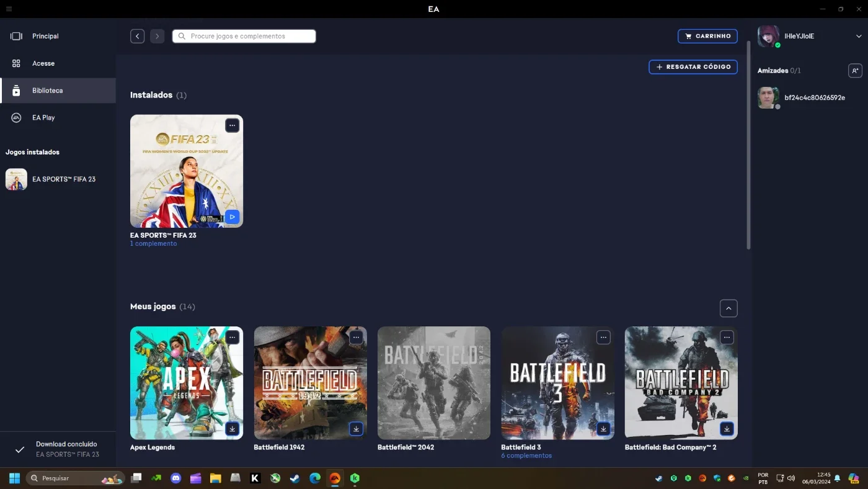The image size is (868, 489).
Task: Click the game search input field
Action: click(244, 36)
